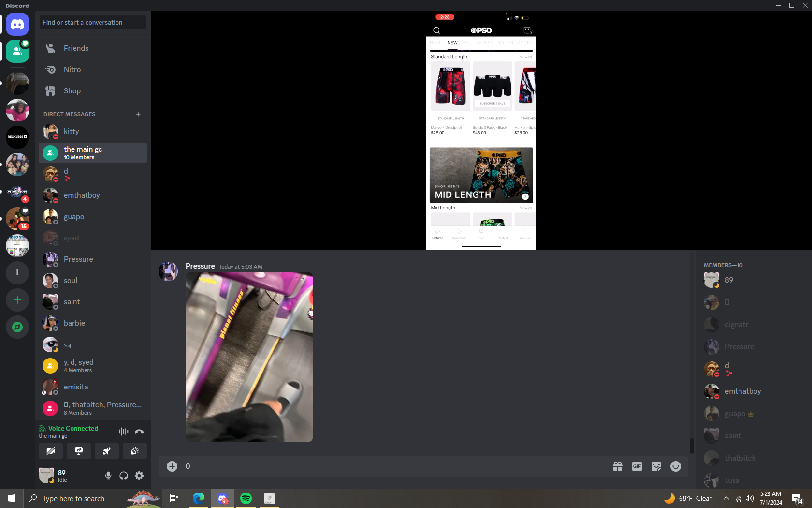Open the GIF picker
The image size is (812, 508).
point(637,466)
